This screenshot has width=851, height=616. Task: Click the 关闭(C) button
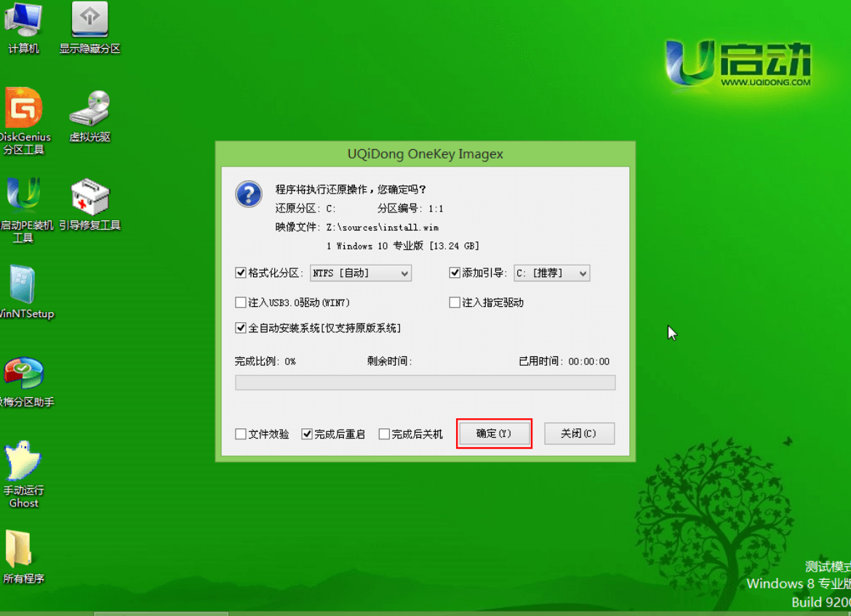click(x=579, y=433)
